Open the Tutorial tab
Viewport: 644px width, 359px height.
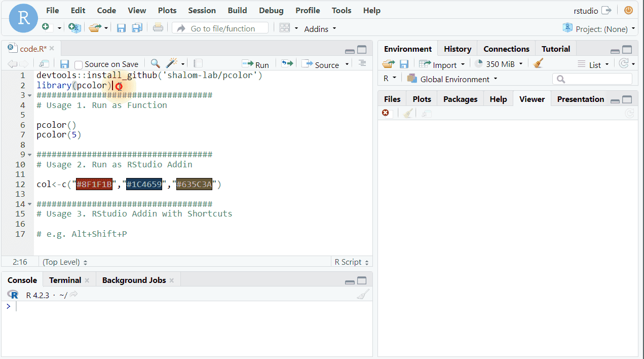[556, 49]
